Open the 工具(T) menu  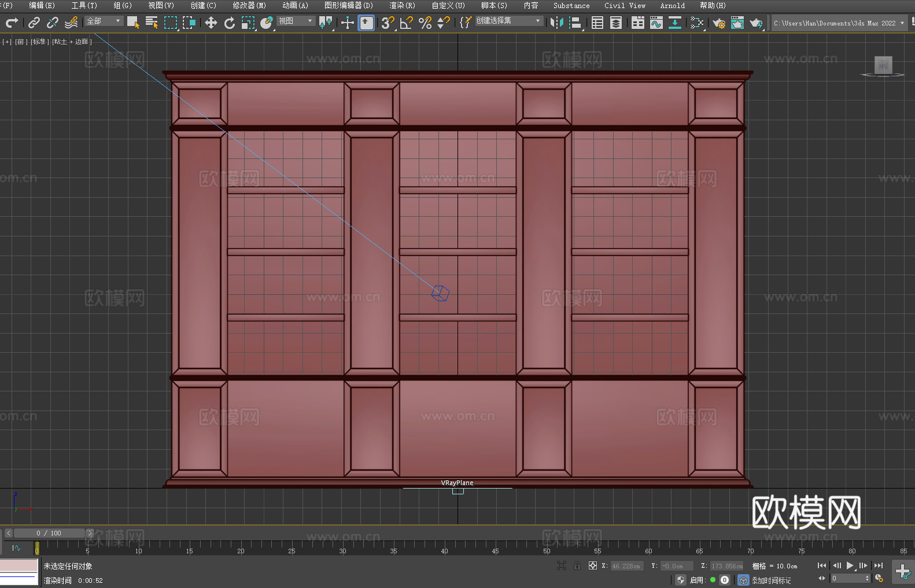84,5
